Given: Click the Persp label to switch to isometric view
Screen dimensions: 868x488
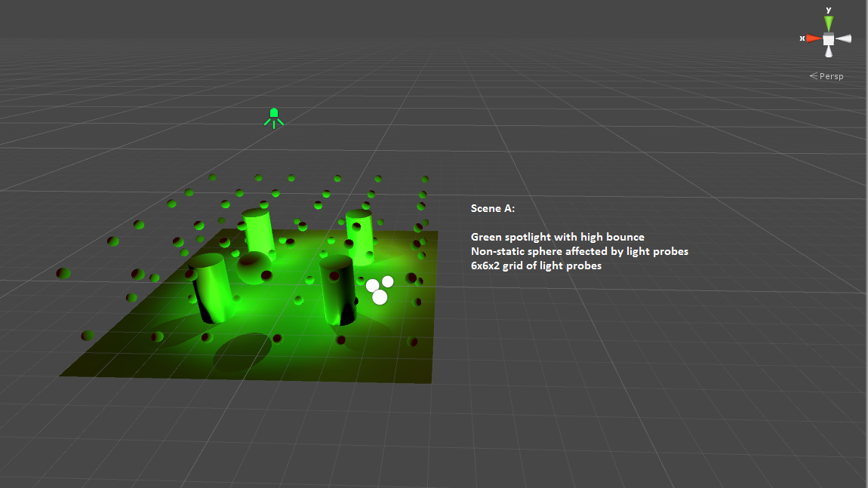Looking at the screenshot, I should pos(830,75).
